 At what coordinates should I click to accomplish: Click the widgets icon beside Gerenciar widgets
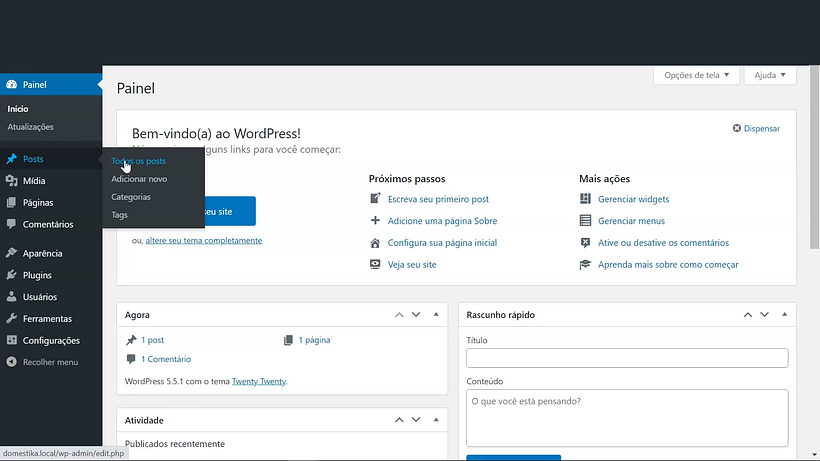click(x=585, y=199)
